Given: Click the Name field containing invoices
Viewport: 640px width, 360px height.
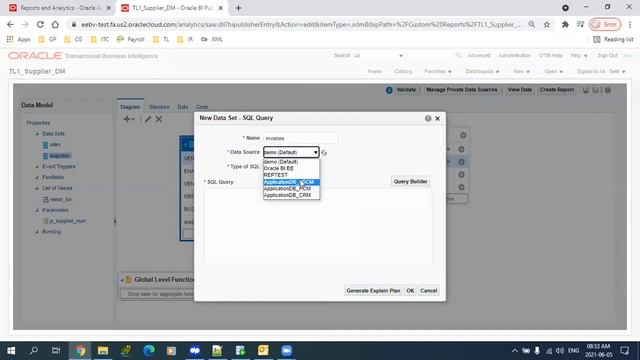Looking at the screenshot, I should pos(300,138).
